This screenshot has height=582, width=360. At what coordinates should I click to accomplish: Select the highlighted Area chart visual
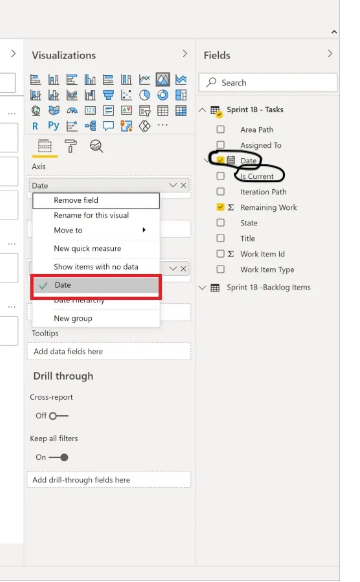click(163, 79)
